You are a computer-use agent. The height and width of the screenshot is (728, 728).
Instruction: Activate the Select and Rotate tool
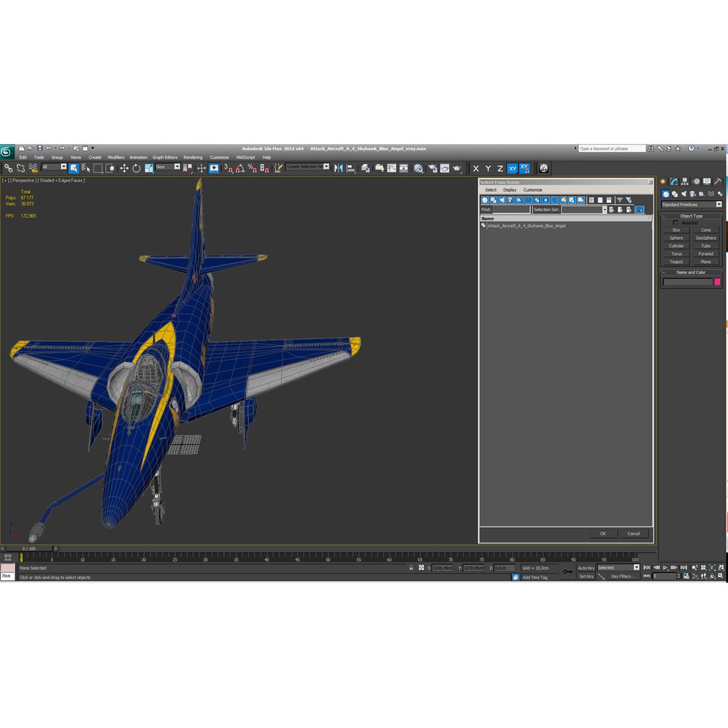tap(136, 168)
